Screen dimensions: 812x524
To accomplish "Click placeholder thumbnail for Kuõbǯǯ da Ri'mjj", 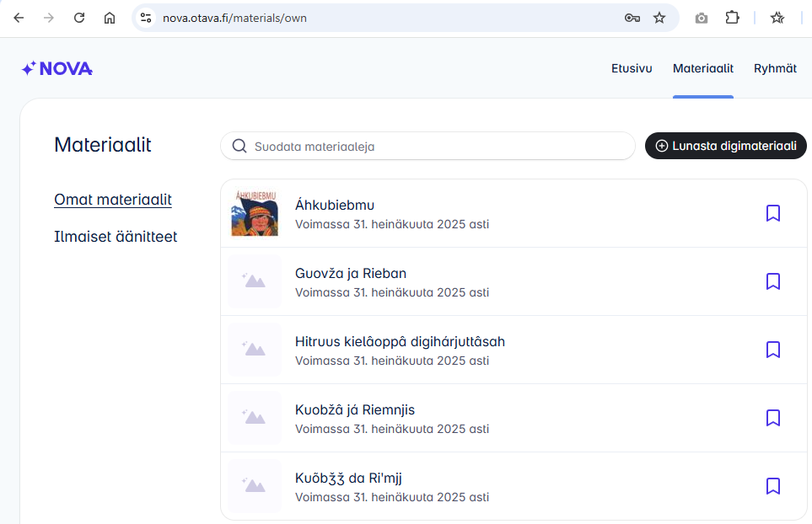I will click(x=255, y=486).
